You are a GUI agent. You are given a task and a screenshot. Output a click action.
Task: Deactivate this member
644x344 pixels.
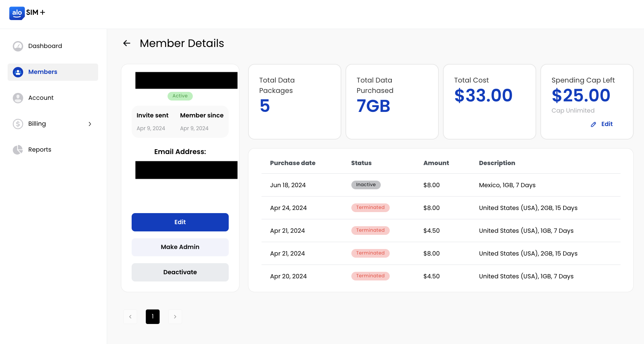pyautogui.click(x=180, y=272)
